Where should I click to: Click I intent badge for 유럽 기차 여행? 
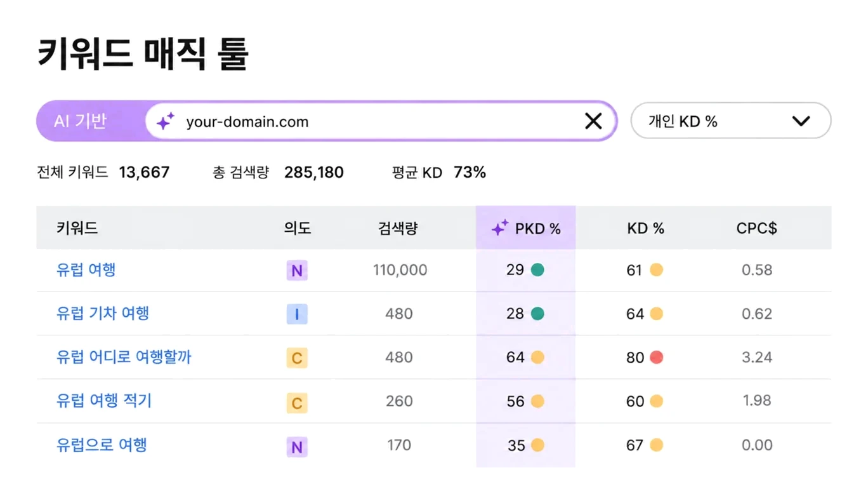click(296, 314)
